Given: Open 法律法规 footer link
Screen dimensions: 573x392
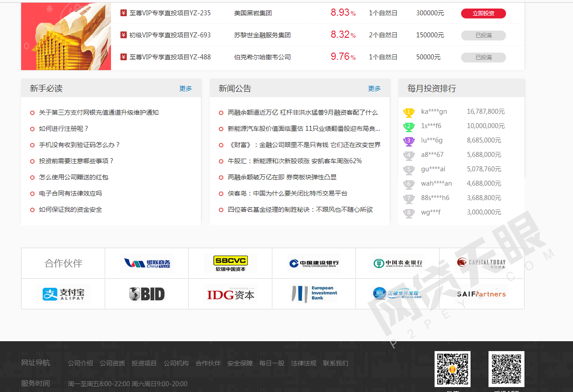Looking at the screenshot, I should pos(304,363).
